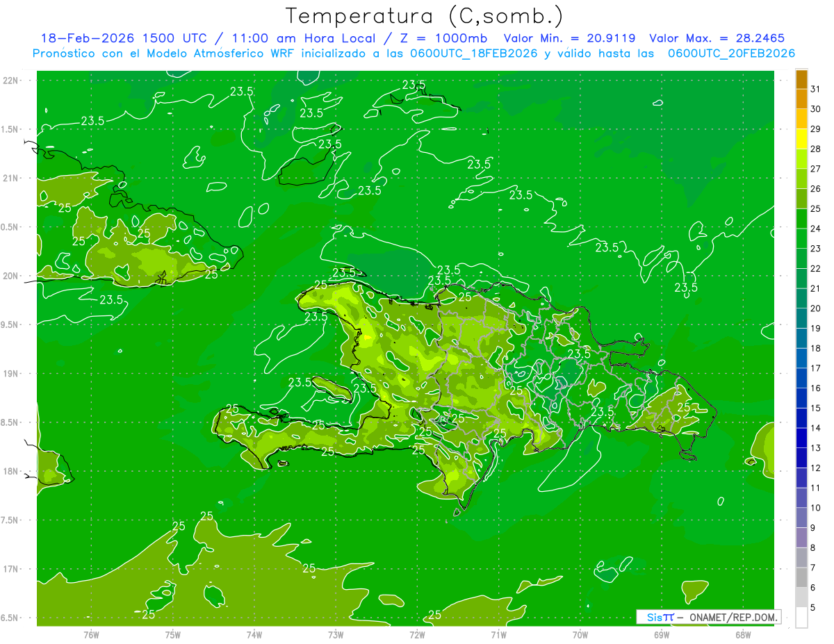
Task: Click the 71W longitude axis label
Action: (x=498, y=634)
